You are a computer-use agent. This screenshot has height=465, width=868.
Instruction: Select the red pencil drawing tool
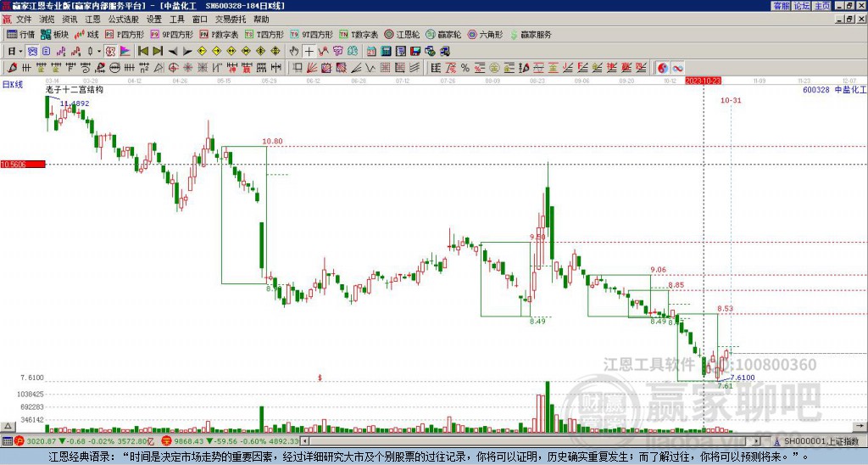coord(11,68)
